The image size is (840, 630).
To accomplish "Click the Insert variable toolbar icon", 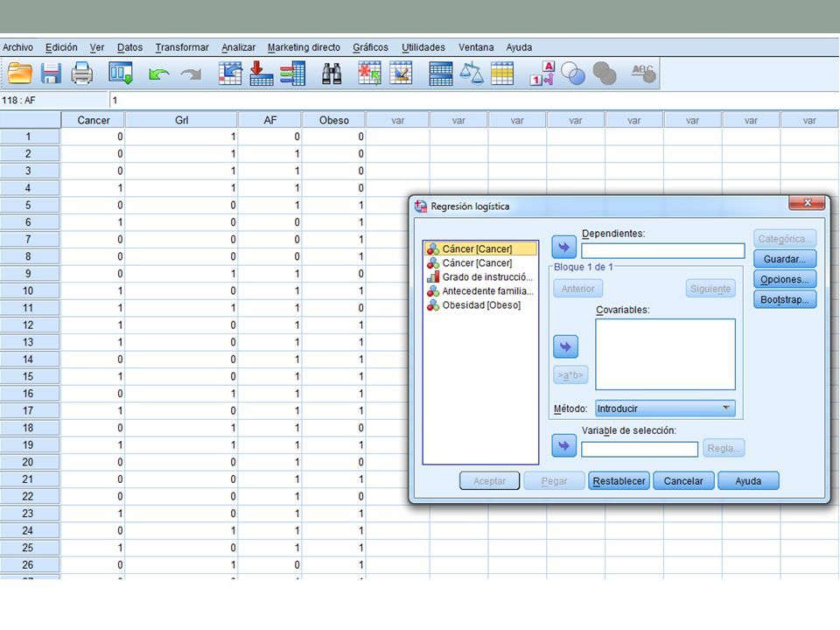I will [401, 73].
